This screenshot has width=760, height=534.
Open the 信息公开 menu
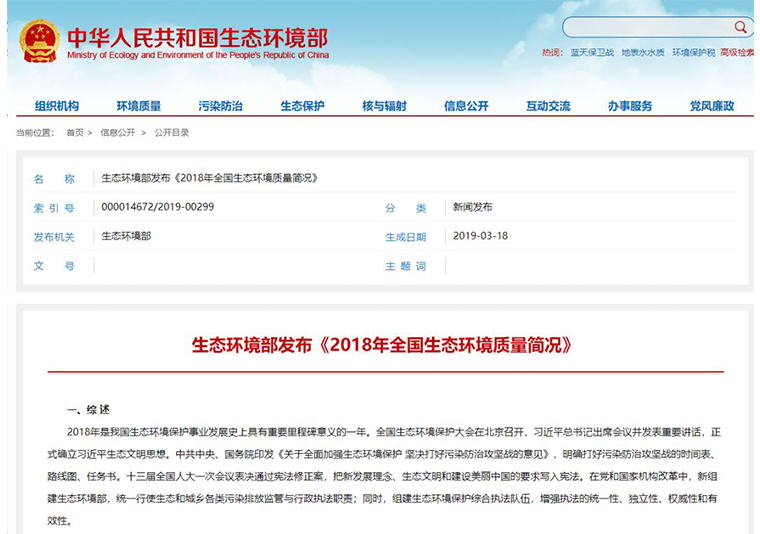[x=466, y=106]
